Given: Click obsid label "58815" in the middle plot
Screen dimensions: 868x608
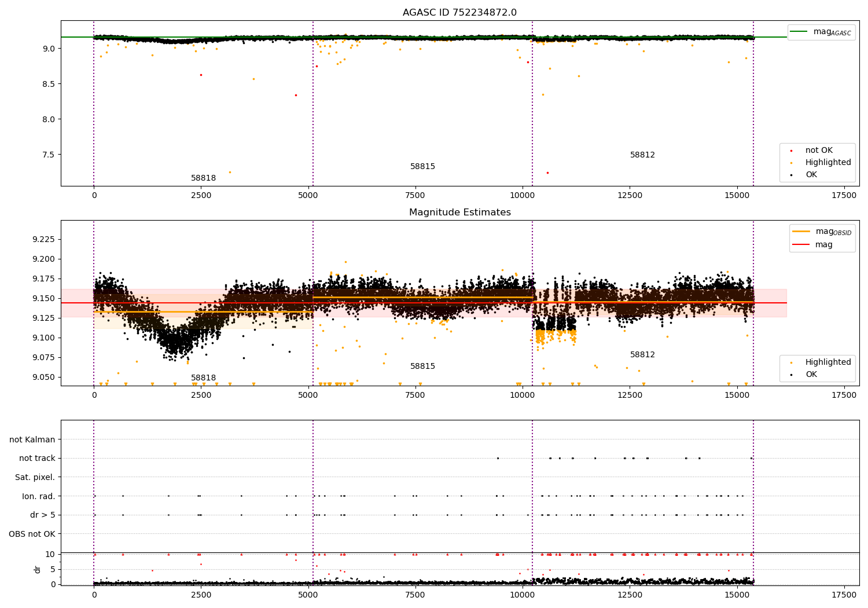Looking at the screenshot, I should [x=422, y=367].
